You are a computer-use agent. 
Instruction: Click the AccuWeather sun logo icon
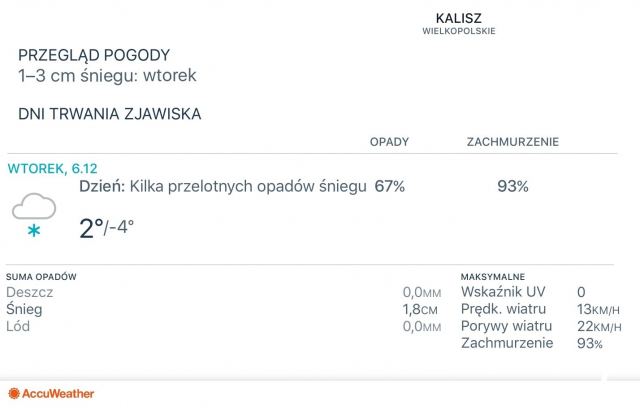[15, 393]
